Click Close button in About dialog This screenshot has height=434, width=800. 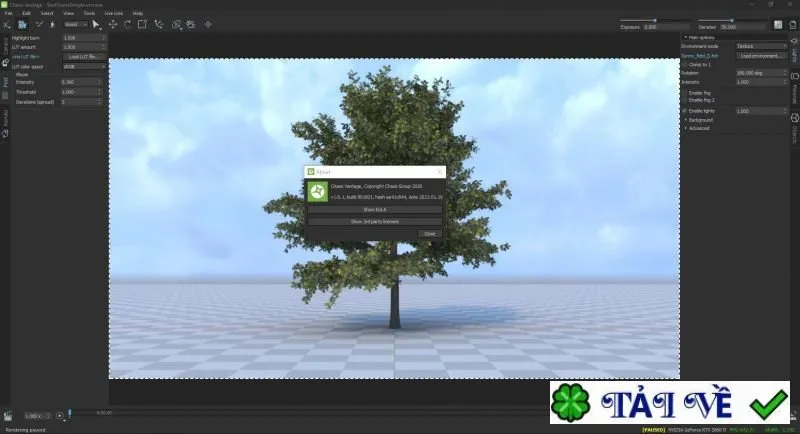(430, 234)
